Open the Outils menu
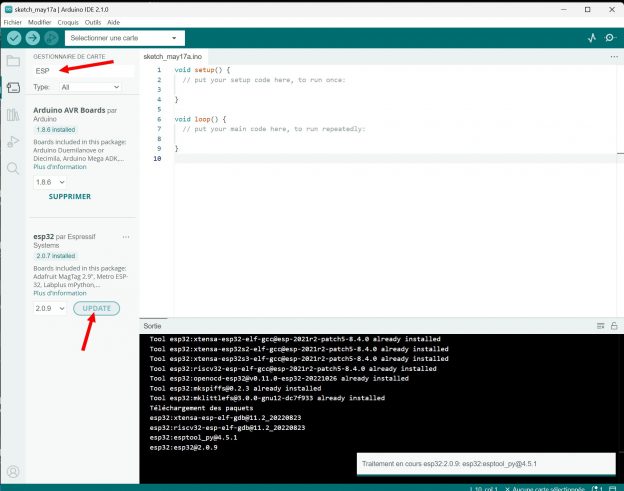Image resolution: width=624 pixels, height=491 pixels. [x=93, y=21]
